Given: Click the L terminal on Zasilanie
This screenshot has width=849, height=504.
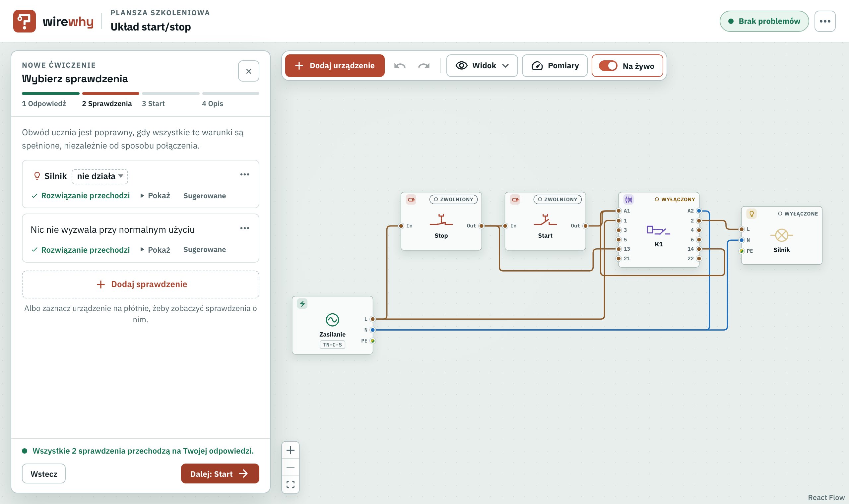Looking at the screenshot, I should (372, 319).
